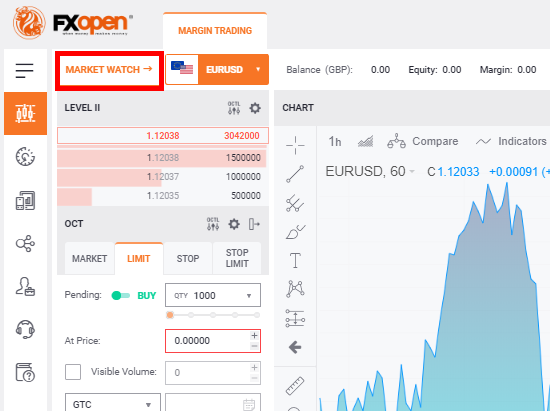Choose the text tool in chart toolbar
Image resolution: width=550 pixels, height=411 pixels.
tap(295, 260)
